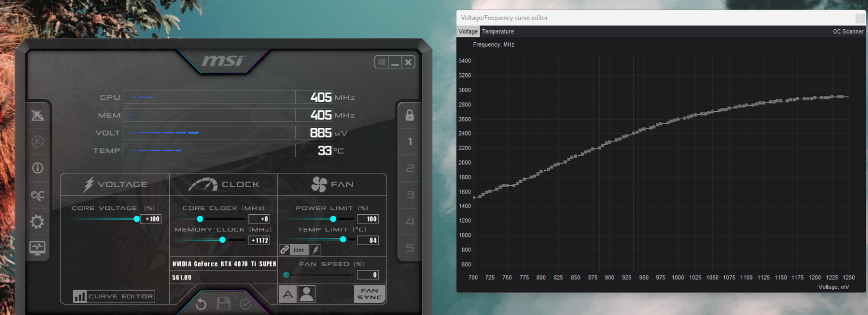Switch to the Temperature tab in curve editor

point(498,31)
